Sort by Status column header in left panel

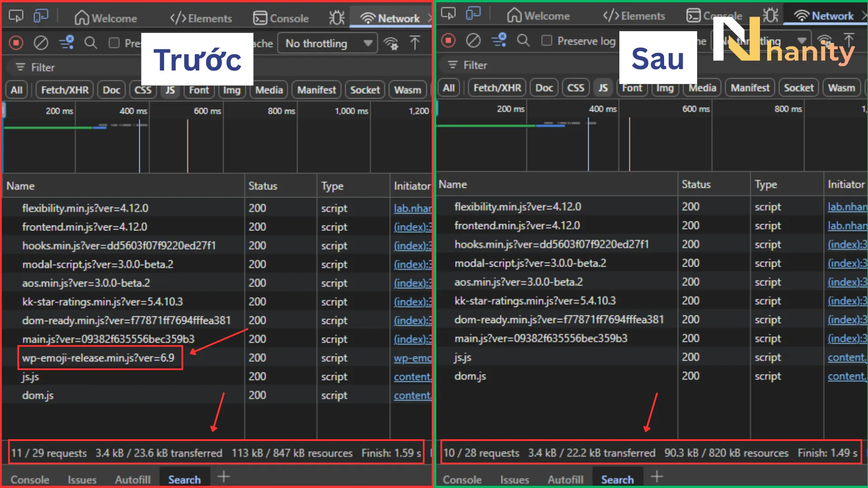(x=280, y=186)
